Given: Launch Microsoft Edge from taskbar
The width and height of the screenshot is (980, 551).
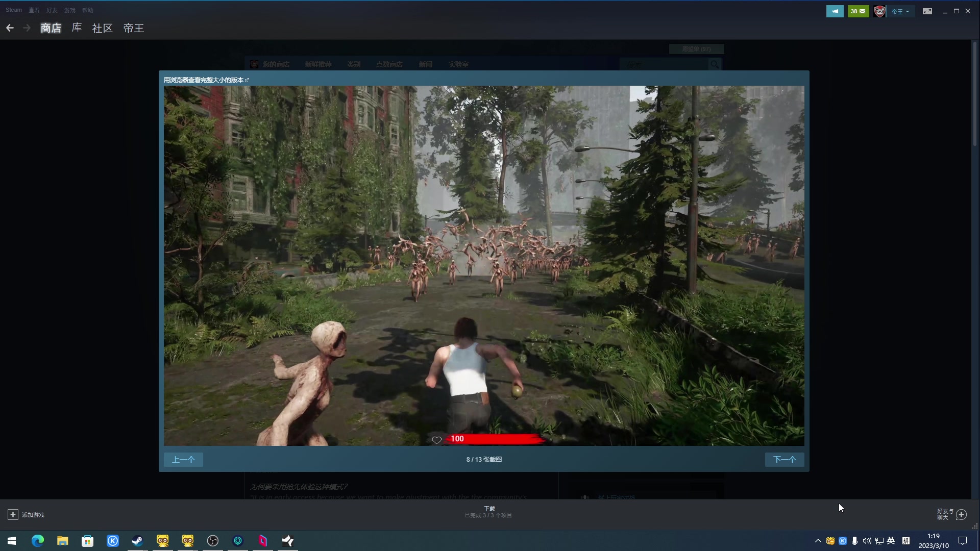Looking at the screenshot, I should 38,541.
